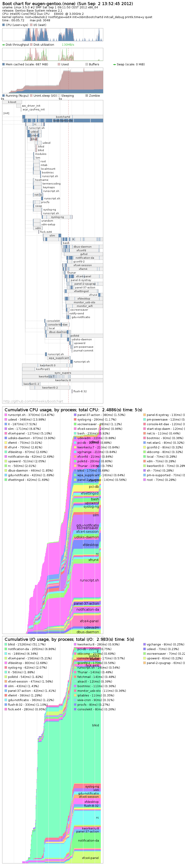Screen dimensions: 185x868
Task: Click I/O legend entry 'rc - 189(ms)'
Action: 21,653
